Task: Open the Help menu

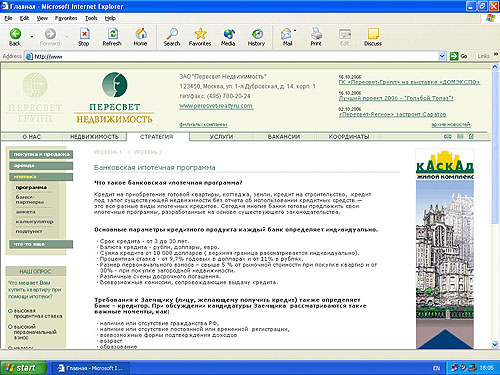Action: pyautogui.click(x=110, y=18)
